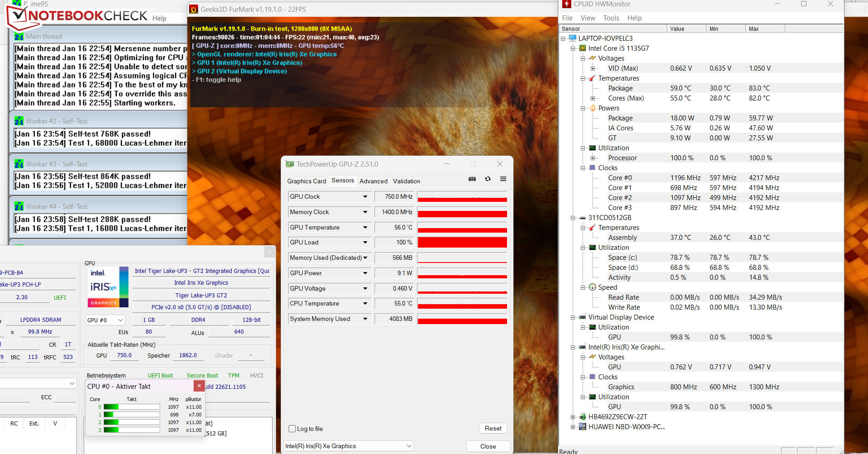Image resolution: width=868 pixels, height=454 pixels.
Task: Collapse the 311CD0512GB drive node
Action: click(x=573, y=218)
